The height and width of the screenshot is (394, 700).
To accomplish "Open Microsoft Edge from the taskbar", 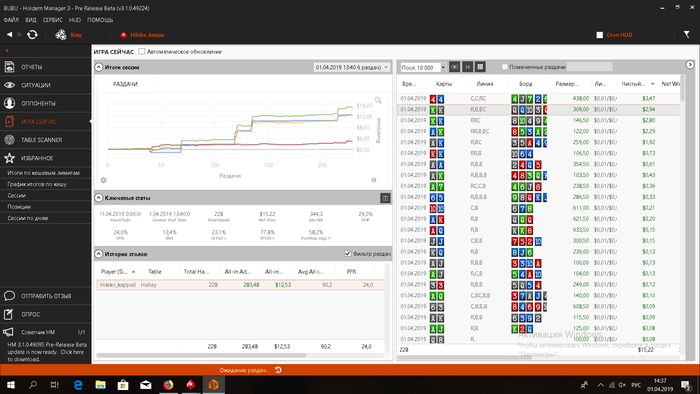I will tap(78, 385).
